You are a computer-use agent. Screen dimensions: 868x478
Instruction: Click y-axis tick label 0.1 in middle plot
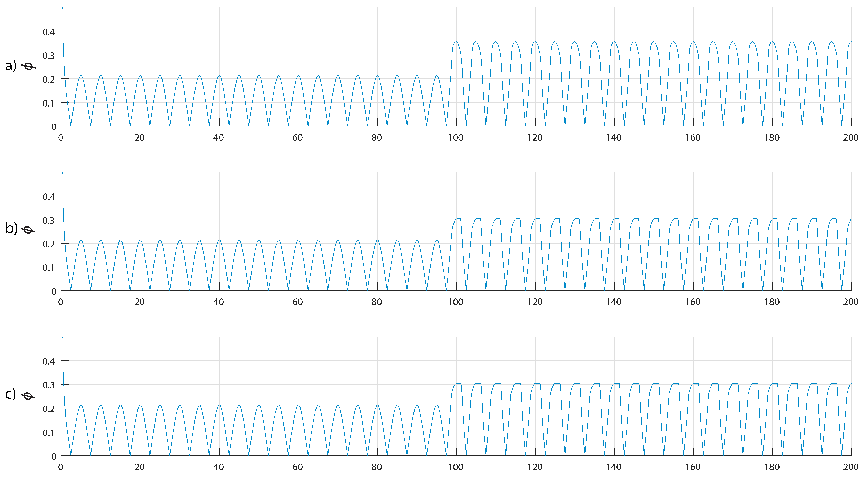click(x=48, y=268)
